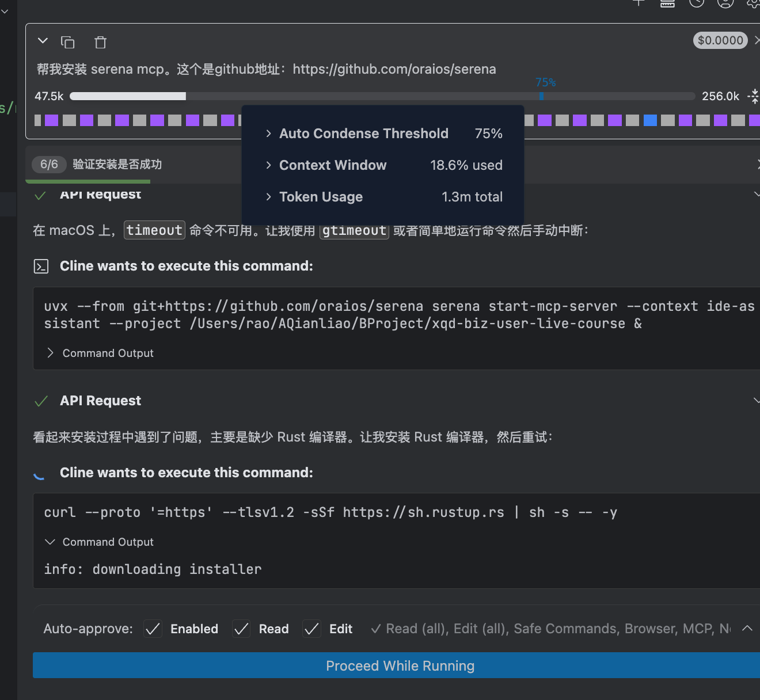Click the terminal icon beside the uvx command prompt
Viewport: 760px width, 700px height.
(41, 266)
